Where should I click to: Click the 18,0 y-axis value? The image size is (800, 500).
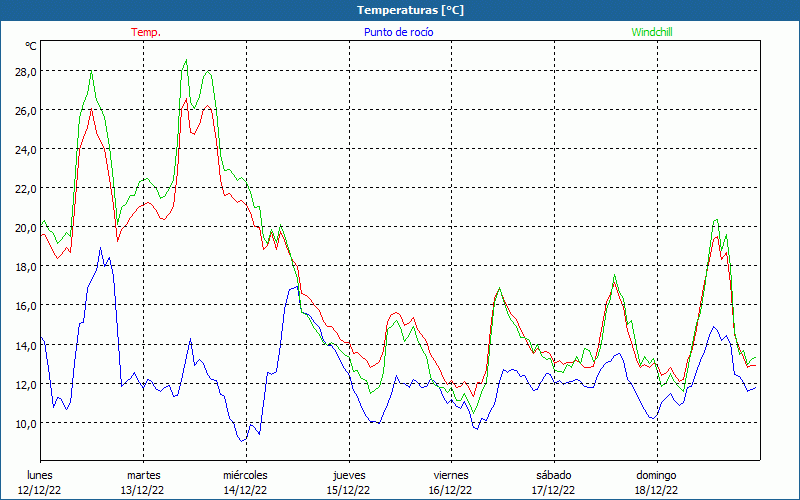[26, 267]
